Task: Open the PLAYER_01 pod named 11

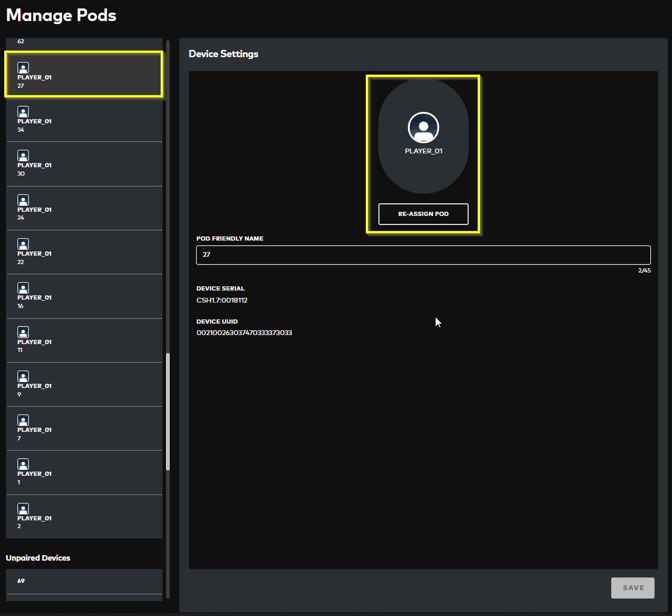Action: pyautogui.click(x=84, y=340)
